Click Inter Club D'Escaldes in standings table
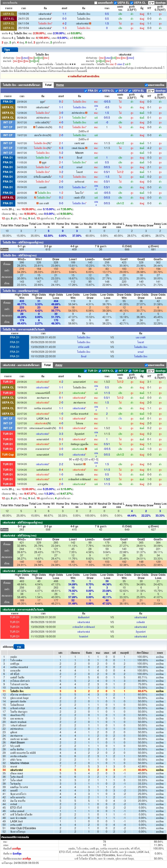Viewport: 167px width, 868px height. (x=23, y=828)
